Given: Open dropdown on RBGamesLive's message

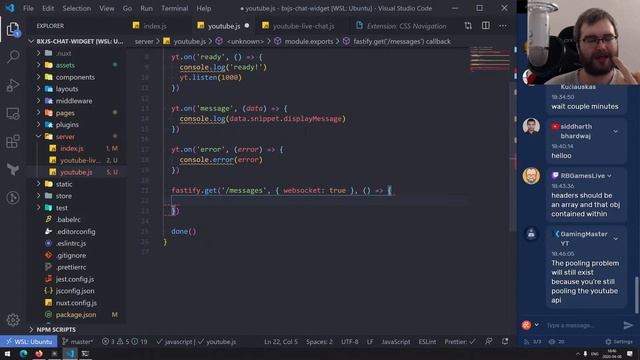Looking at the screenshot, I should (x=609, y=176).
